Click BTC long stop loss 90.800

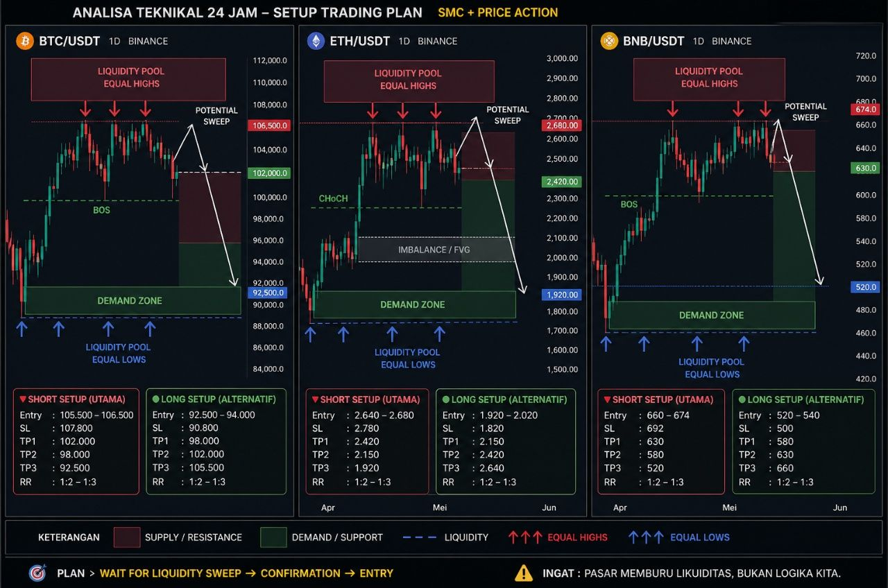(x=205, y=428)
